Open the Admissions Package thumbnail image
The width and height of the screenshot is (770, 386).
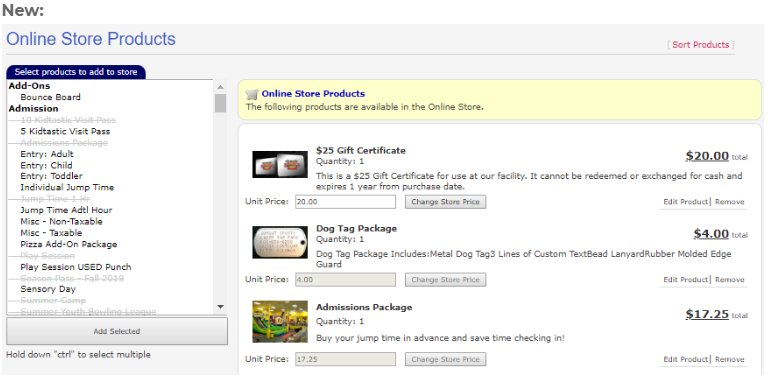280,322
